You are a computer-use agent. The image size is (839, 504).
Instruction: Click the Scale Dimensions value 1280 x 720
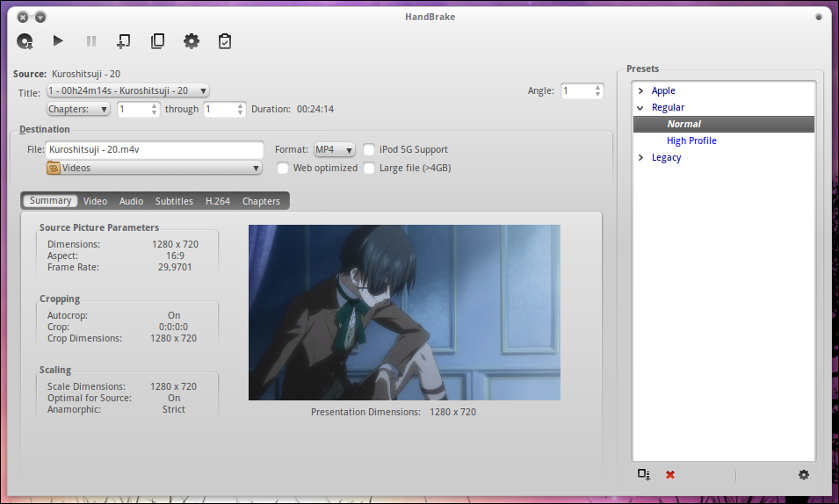click(x=173, y=387)
